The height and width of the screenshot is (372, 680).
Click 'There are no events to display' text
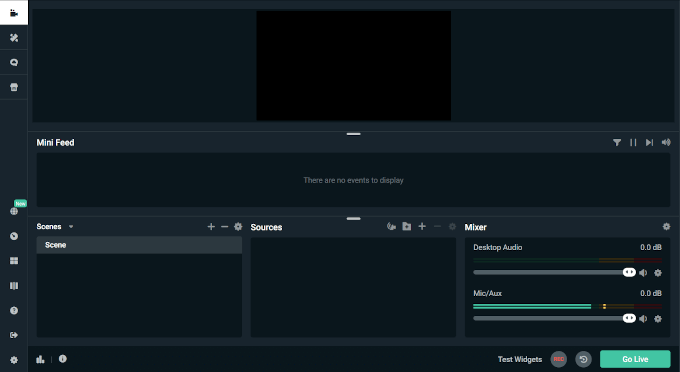coord(353,180)
